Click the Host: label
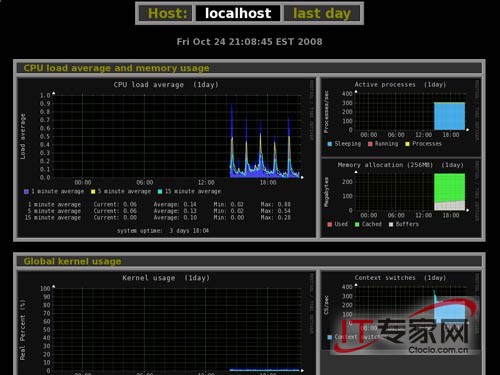Image resolution: width=500 pixels, height=375 pixels. point(166,13)
